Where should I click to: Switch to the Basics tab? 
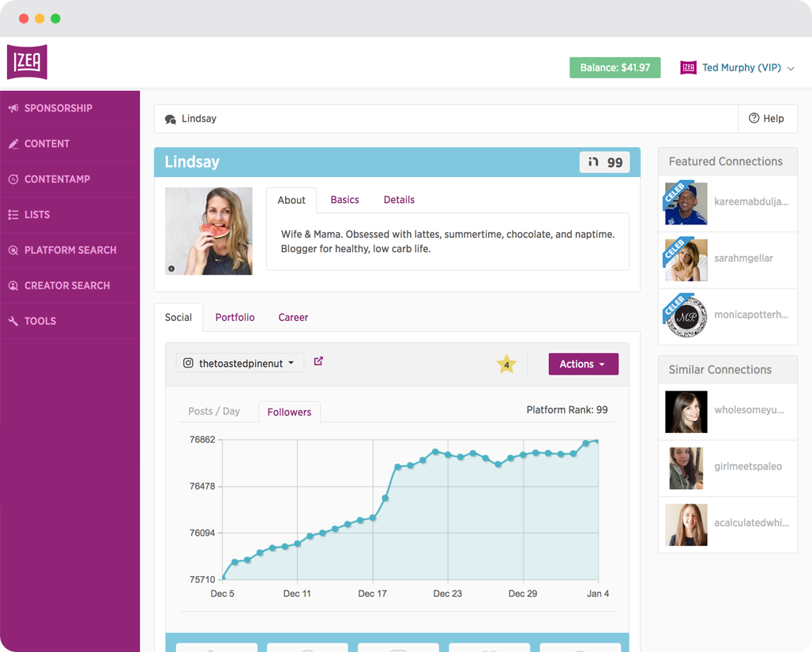344,199
